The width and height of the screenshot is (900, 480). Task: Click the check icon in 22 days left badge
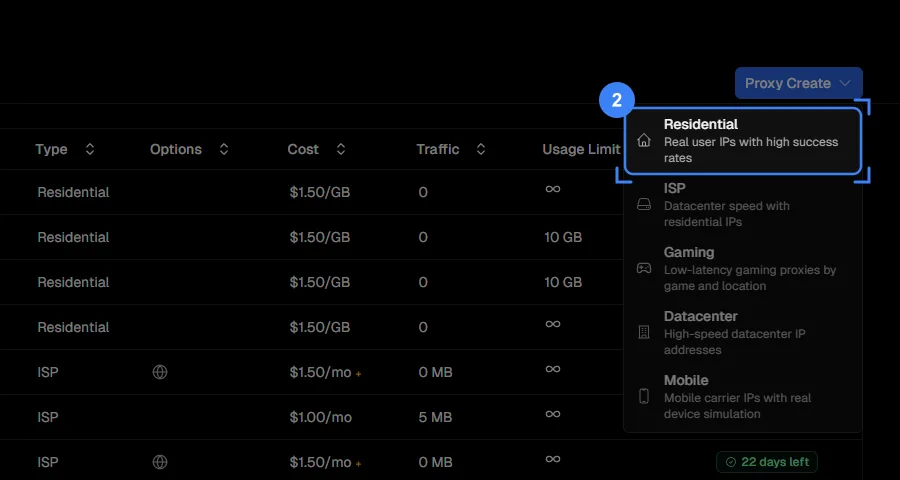pos(731,462)
